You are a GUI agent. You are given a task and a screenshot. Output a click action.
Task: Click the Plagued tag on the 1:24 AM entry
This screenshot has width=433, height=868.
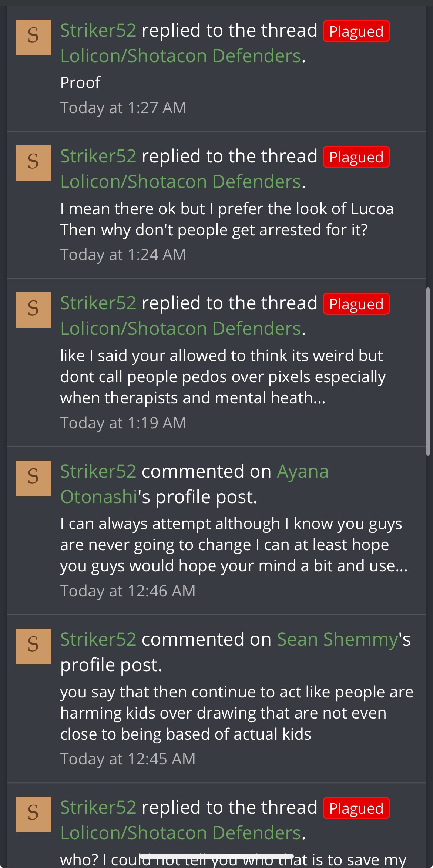point(356,157)
